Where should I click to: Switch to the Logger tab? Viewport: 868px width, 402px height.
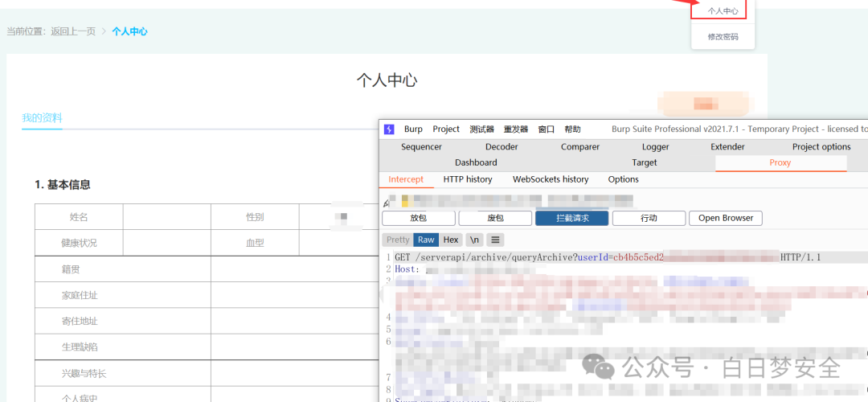(x=656, y=147)
